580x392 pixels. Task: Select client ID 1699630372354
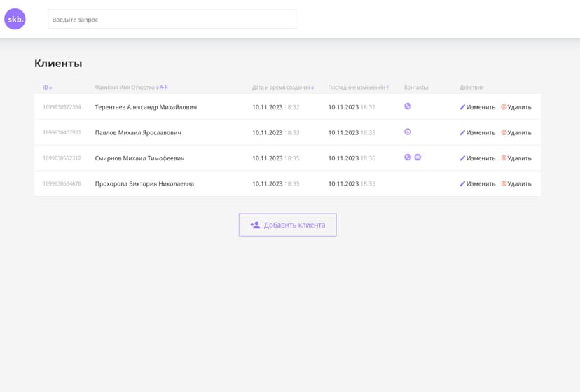coord(62,107)
